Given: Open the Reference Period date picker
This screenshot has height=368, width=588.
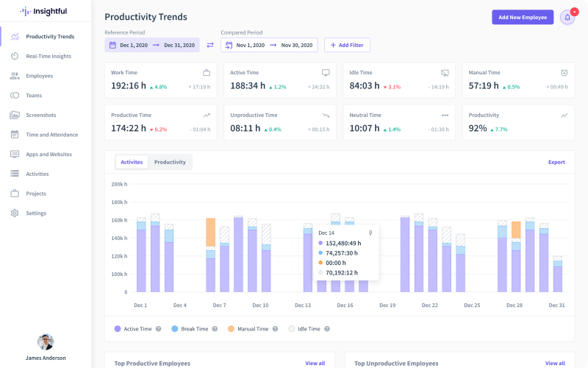Looking at the screenshot, I should (x=152, y=46).
